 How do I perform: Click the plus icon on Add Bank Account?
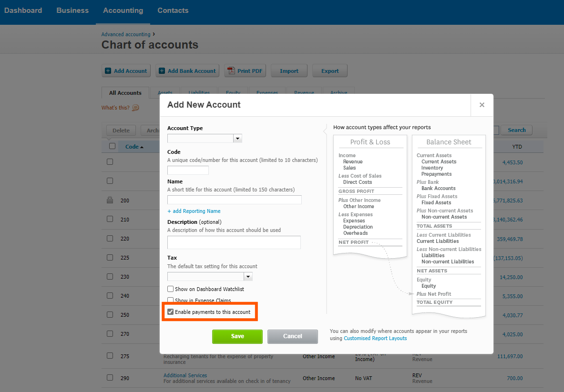(162, 71)
